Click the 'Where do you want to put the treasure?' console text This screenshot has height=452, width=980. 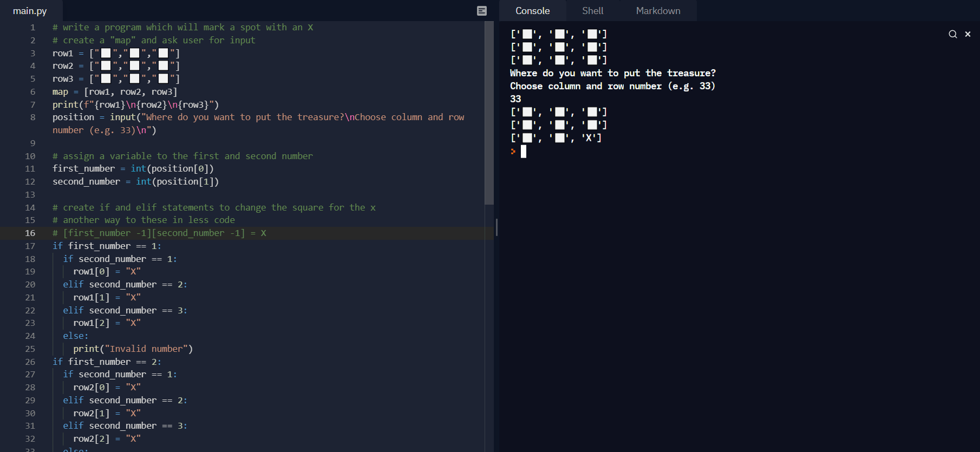pos(612,73)
